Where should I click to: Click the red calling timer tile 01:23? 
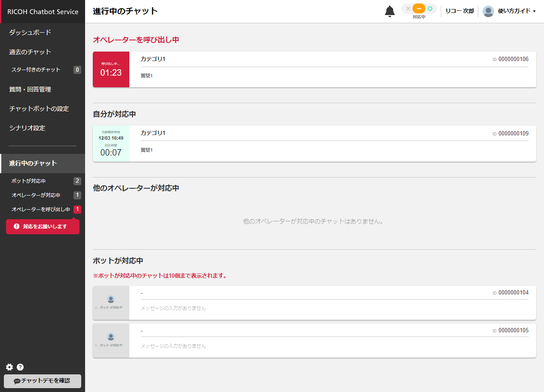[x=111, y=70]
